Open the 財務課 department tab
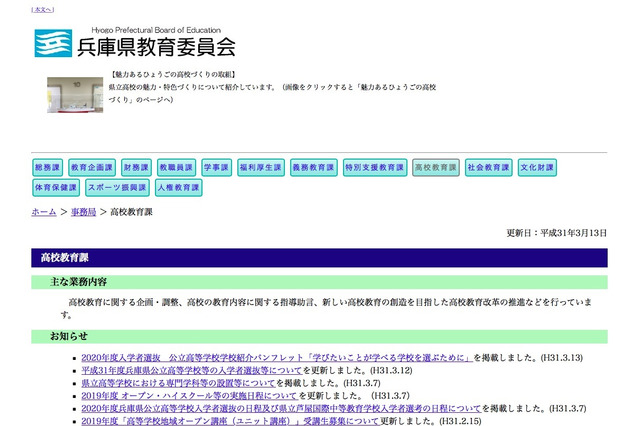 pos(136,167)
